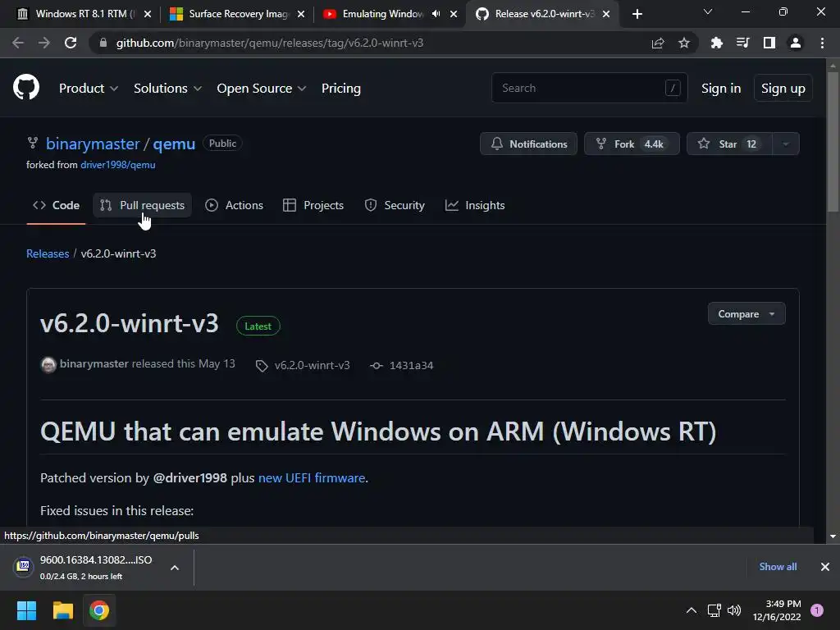Close the downloads bar

[x=825, y=566]
